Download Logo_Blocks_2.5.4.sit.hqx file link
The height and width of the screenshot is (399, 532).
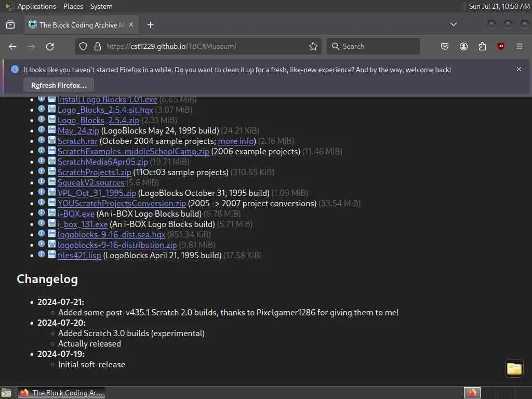pos(105,110)
